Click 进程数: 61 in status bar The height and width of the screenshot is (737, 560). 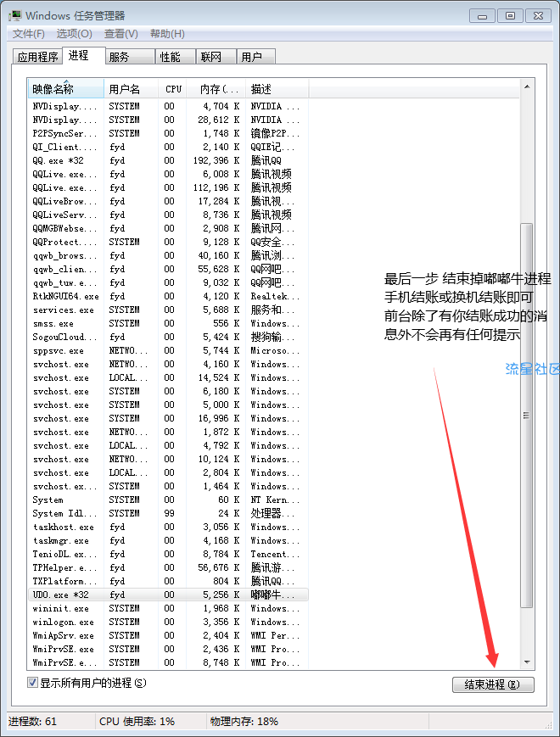(32, 722)
